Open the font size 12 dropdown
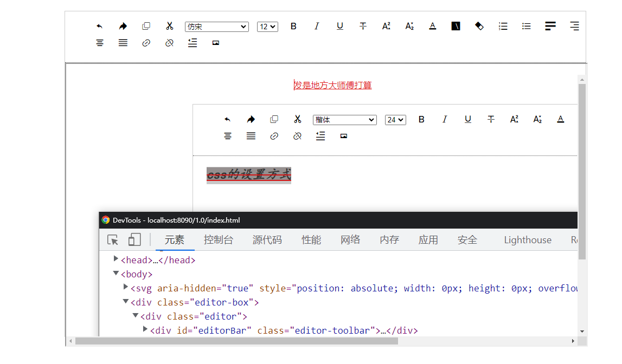The image size is (622, 364). click(267, 27)
